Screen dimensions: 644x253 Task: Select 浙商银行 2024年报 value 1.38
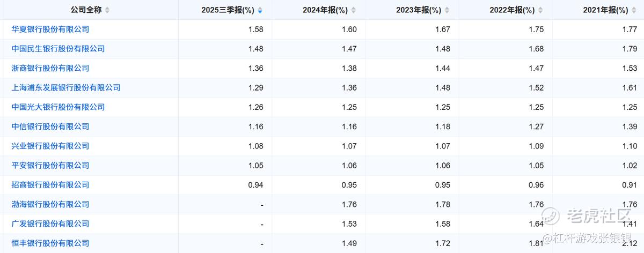[x=349, y=68]
